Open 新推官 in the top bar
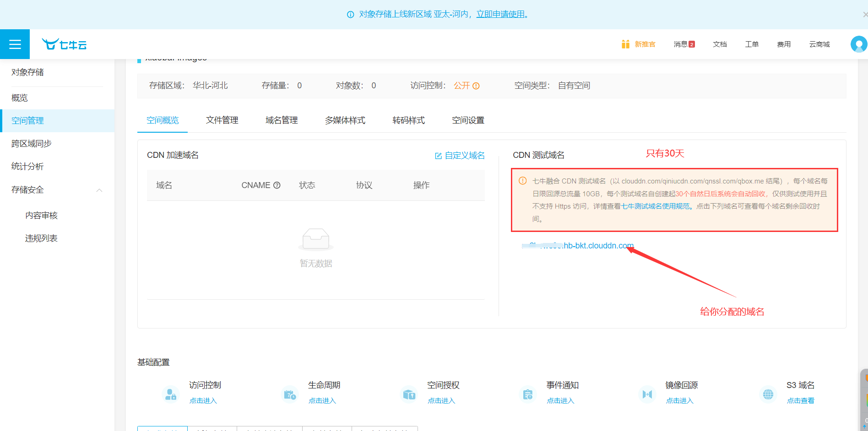Viewport: 868px width, 431px height. (x=645, y=44)
